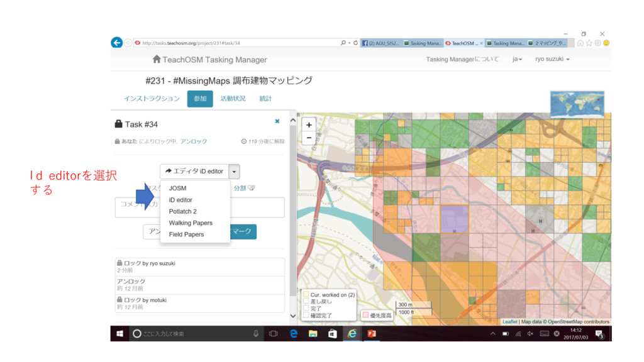The image size is (644, 362).
Task: Open File Explorer from the taskbar
Action: [x=313, y=334]
